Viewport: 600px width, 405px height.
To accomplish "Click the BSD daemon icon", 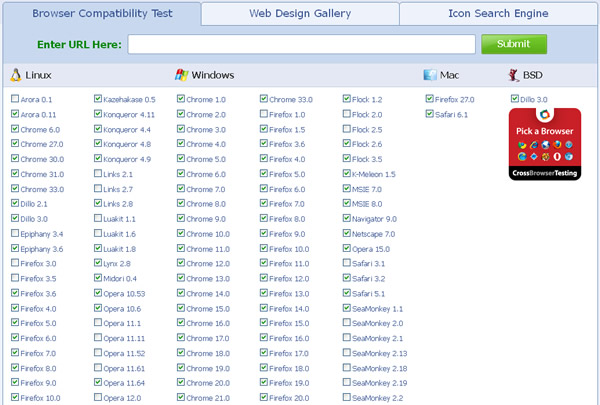I will 514,75.
